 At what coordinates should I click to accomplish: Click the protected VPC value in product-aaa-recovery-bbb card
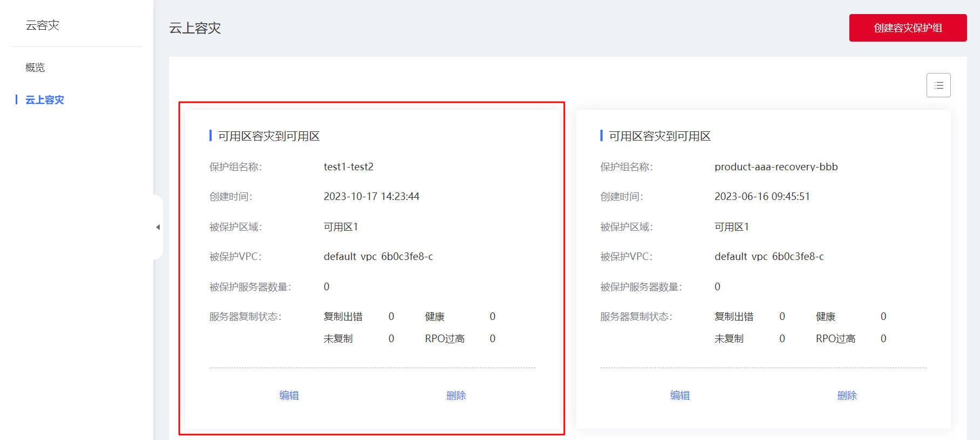[769, 257]
